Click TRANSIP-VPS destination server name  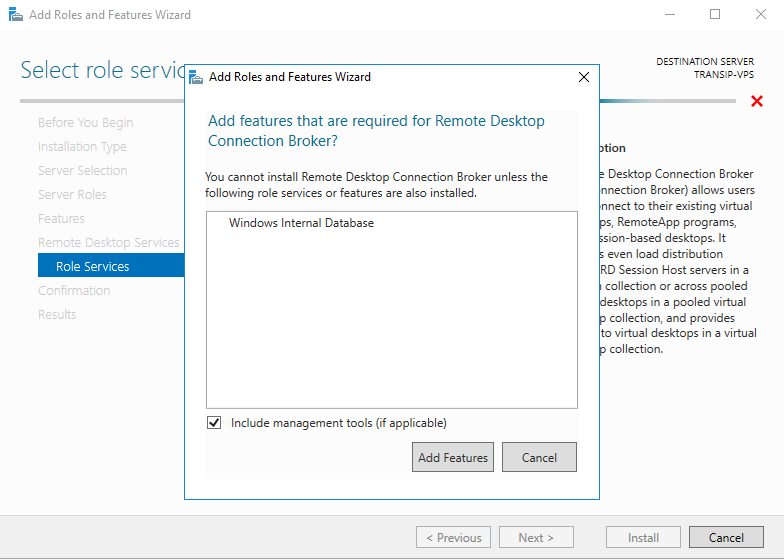click(x=724, y=74)
